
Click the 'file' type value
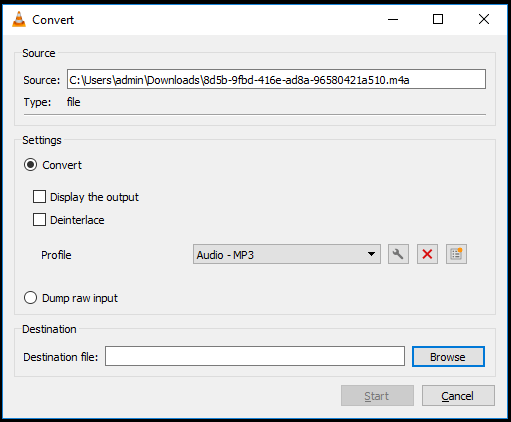point(73,102)
